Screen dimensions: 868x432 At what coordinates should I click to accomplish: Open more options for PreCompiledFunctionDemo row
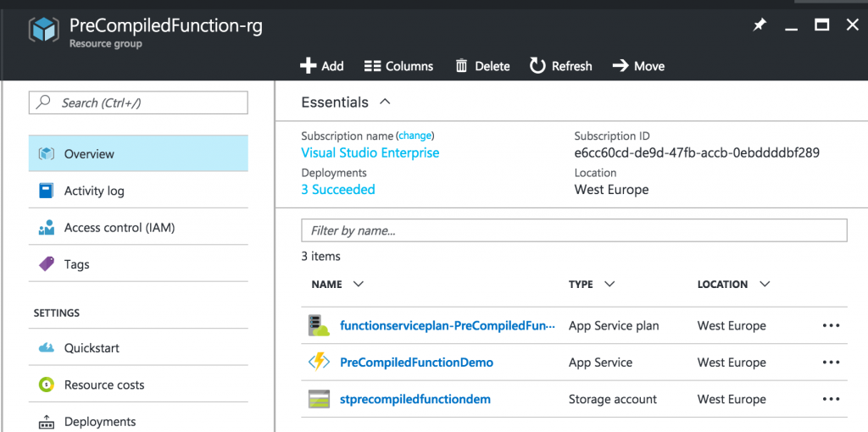831,363
